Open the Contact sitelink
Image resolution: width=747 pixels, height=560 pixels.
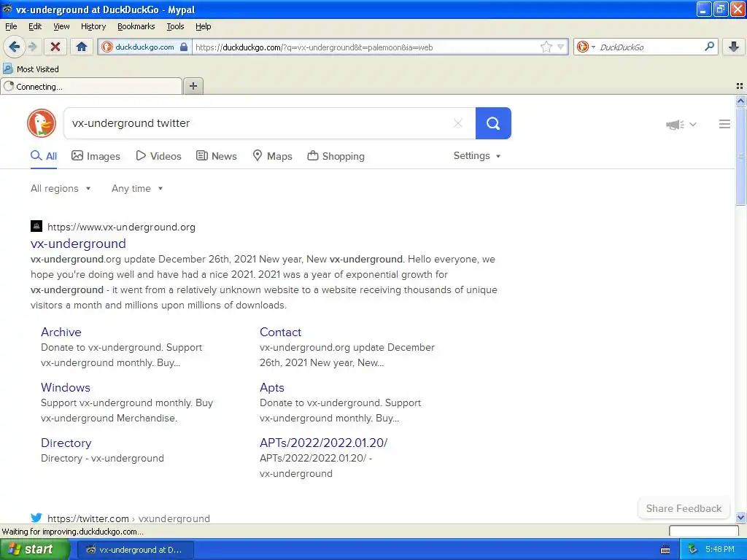[280, 332]
